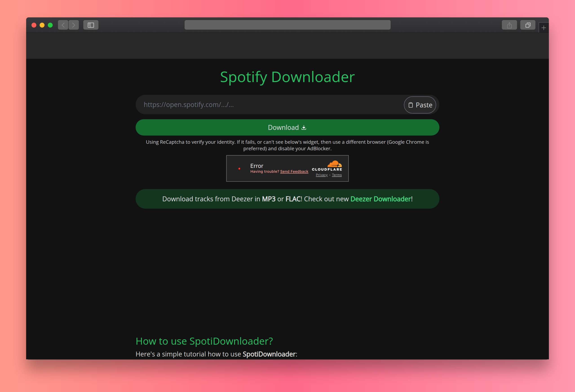Toggle the browser sidebar icon

coord(91,25)
